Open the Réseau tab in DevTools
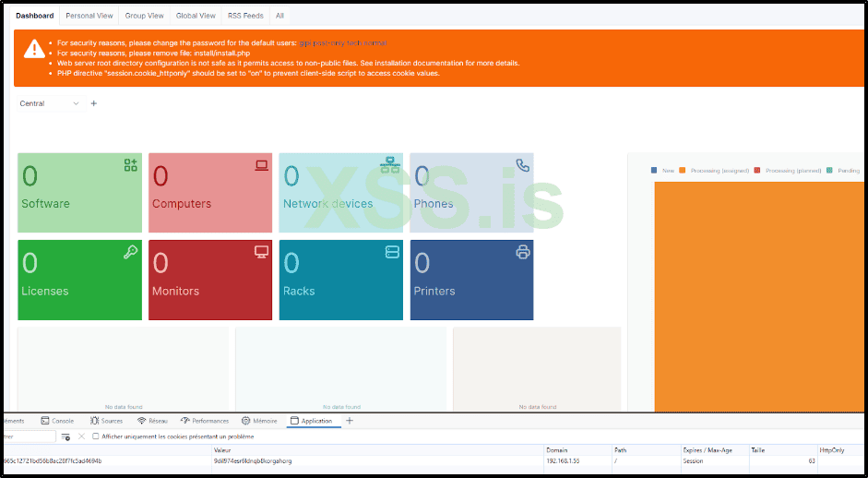Viewport: 868px width, 478px height. (x=153, y=421)
